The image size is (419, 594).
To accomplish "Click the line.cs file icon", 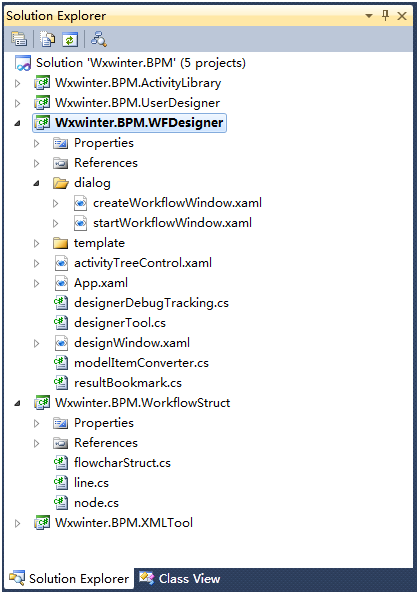I will pyautogui.click(x=61, y=483).
